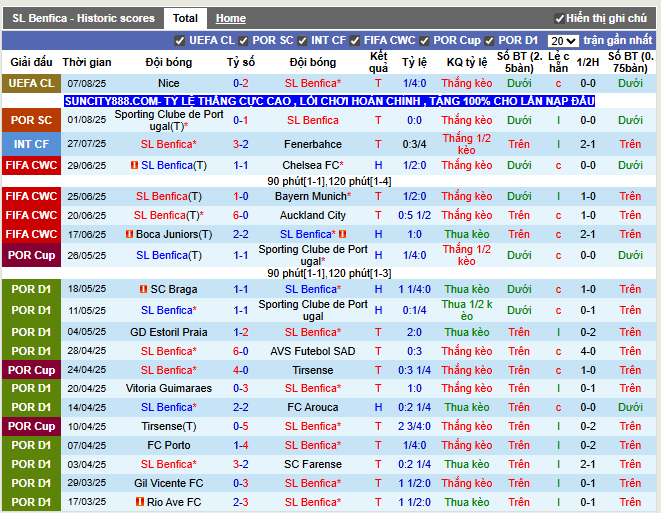This screenshot has width=661, height=513.
Task: Click the Giải đấu column header
Action: [32, 62]
